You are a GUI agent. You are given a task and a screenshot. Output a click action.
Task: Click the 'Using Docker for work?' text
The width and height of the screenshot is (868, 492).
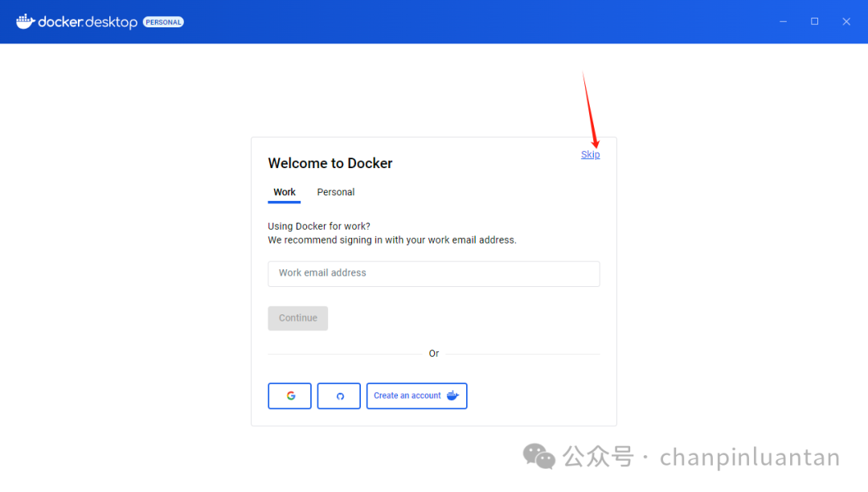[319, 227]
